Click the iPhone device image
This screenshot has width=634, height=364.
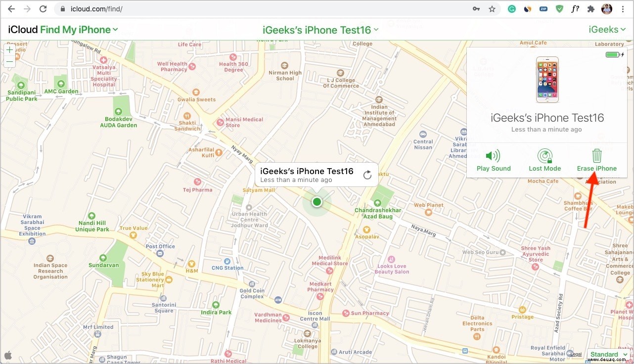coord(547,80)
